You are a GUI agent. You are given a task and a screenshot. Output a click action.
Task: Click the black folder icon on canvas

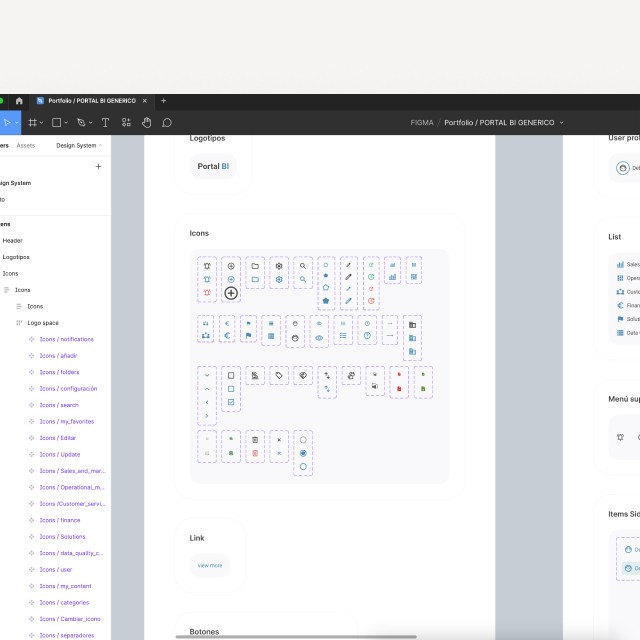pyautogui.click(x=255, y=266)
